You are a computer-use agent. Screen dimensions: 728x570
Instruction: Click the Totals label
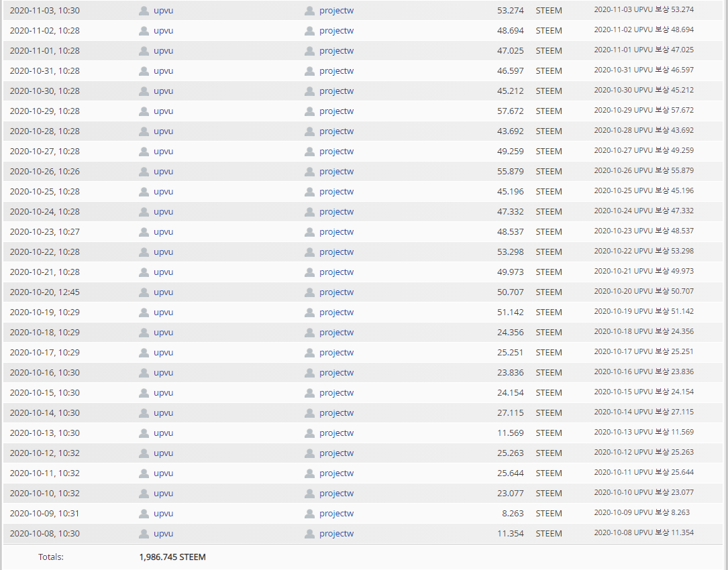point(51,557)
